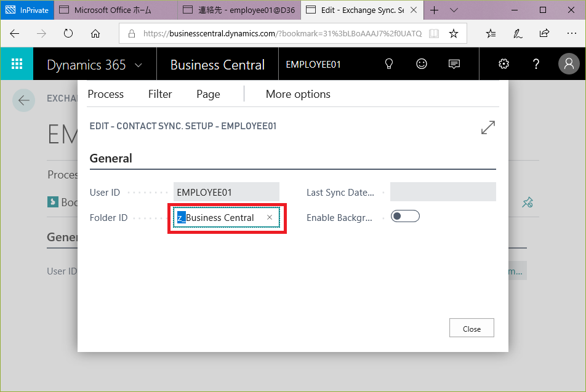
Task: Open the user account avatar
Action: coord(569,64)
